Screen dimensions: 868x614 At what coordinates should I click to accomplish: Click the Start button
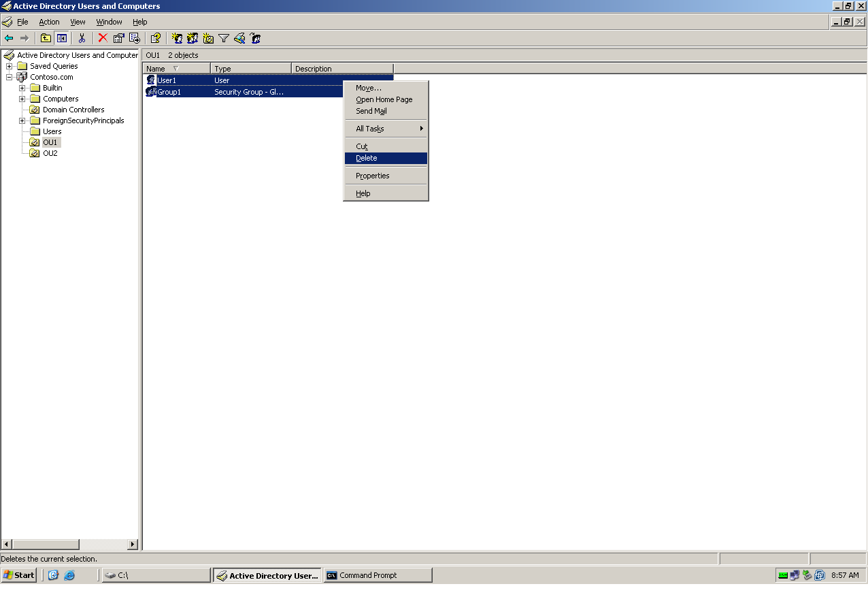tap(18, 575)
